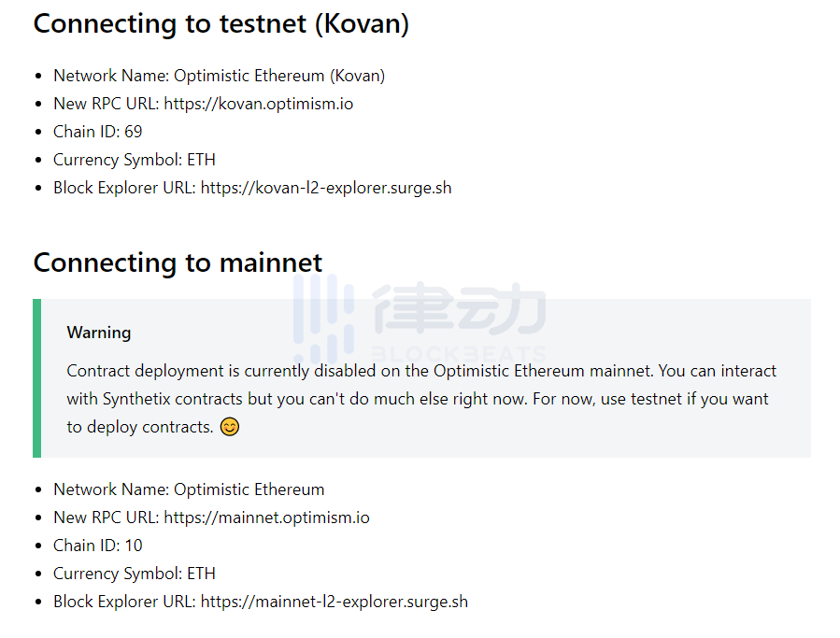840x638 pixels.
Task: Click the bold "Warning" title
Action: click(x=99, y=333)
